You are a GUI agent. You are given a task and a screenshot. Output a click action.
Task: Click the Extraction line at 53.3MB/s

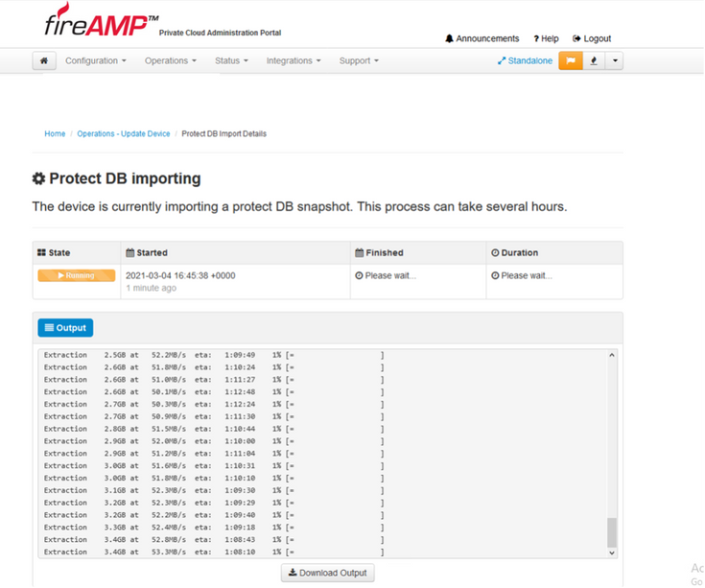point(214,553)
